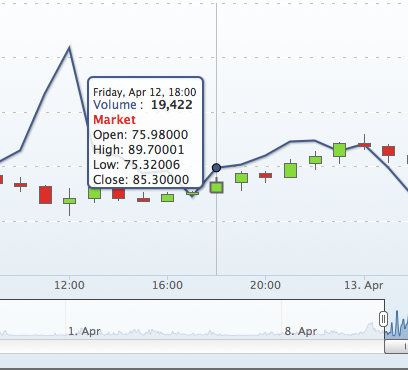
Task: Click the Low: 75.32006 tooltip line
Action: [137, 165]
